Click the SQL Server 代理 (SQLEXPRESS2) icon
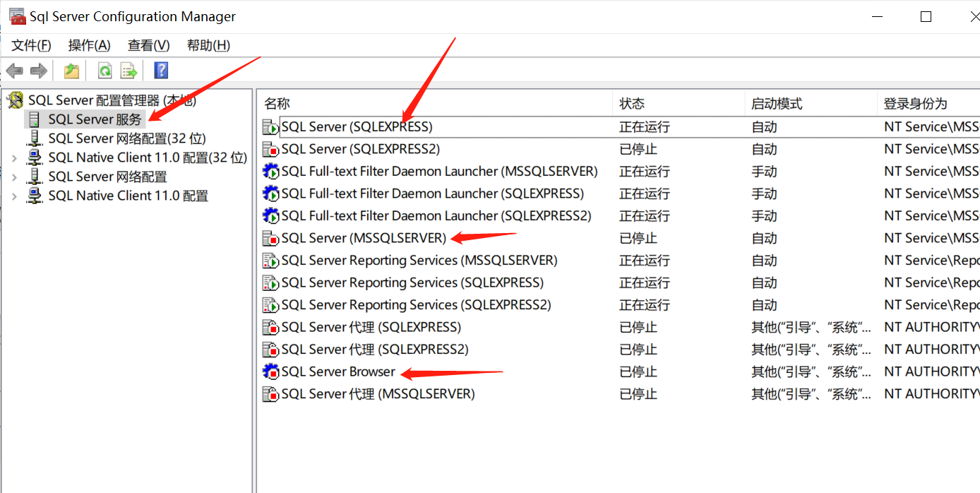The height and width of the screenshot is (493, 980). point(270,350)
